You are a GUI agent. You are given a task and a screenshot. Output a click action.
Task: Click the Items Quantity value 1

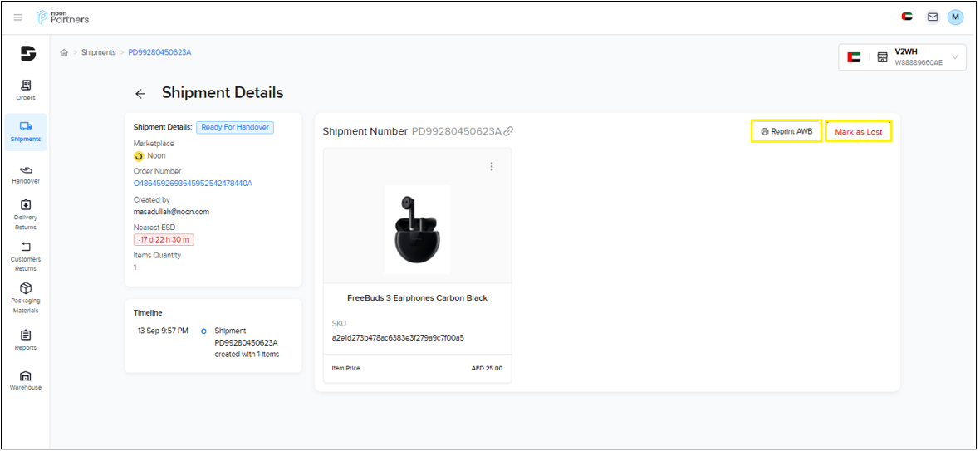click(x=135, y=267)
